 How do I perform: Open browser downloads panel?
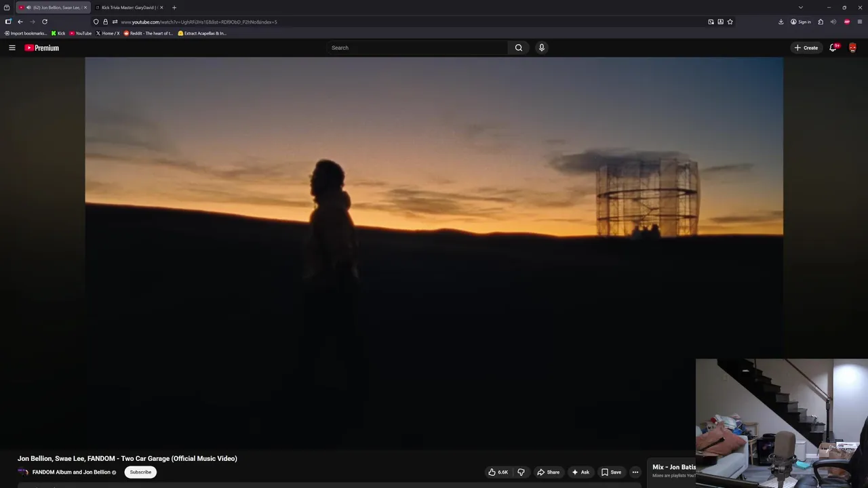click(781, 22)
